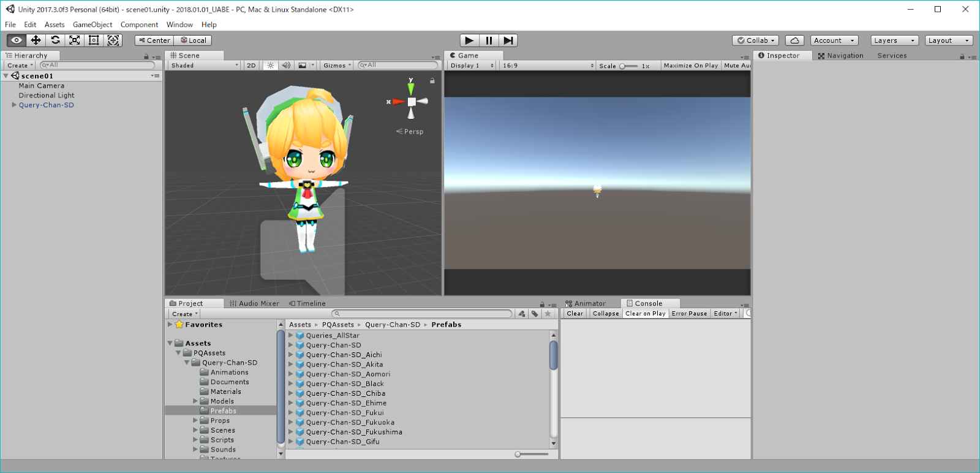Open the Hierarchy Create button
This screenshot has width=980, height=473.
tap(20, 65)
